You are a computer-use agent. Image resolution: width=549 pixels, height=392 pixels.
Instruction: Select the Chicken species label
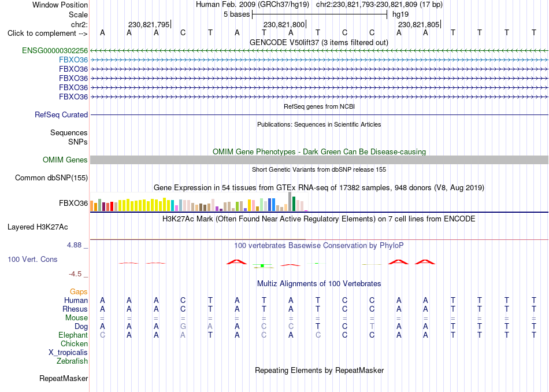tap(74, 344)
